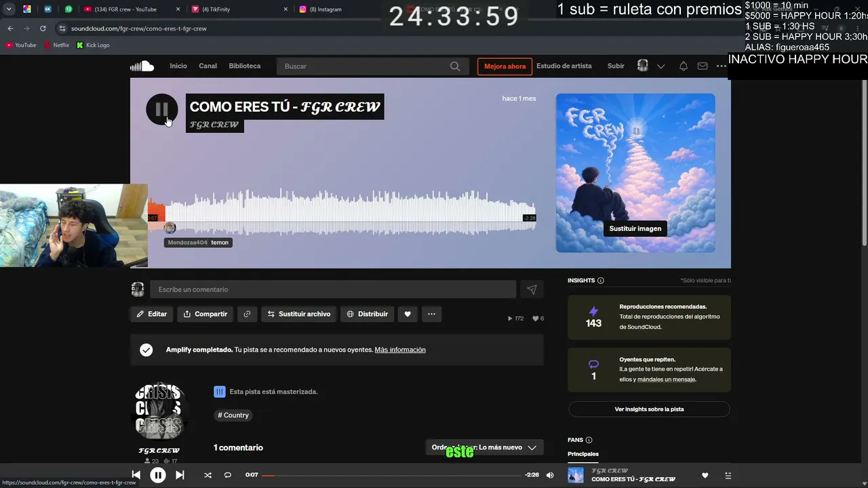
Task: Pause the track using the large hero button
Action: tap(161, 108)
